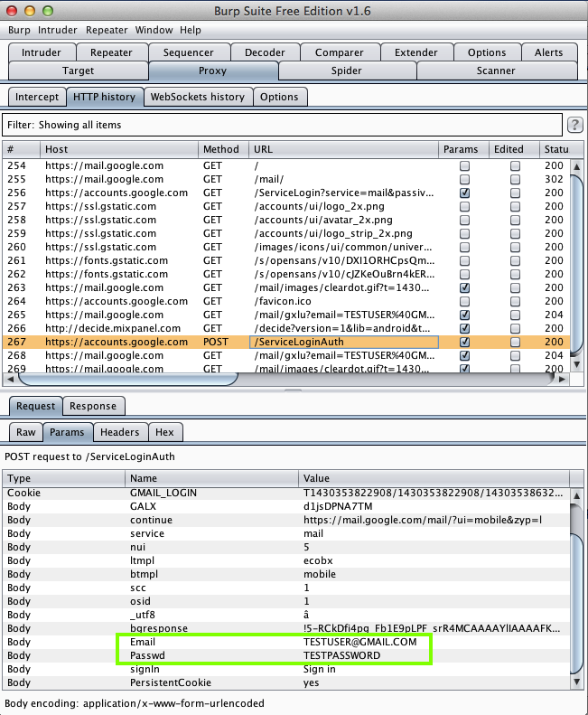The image size is (588, 715).
Task: Click the green zoom window button
Action: (49, 11)
